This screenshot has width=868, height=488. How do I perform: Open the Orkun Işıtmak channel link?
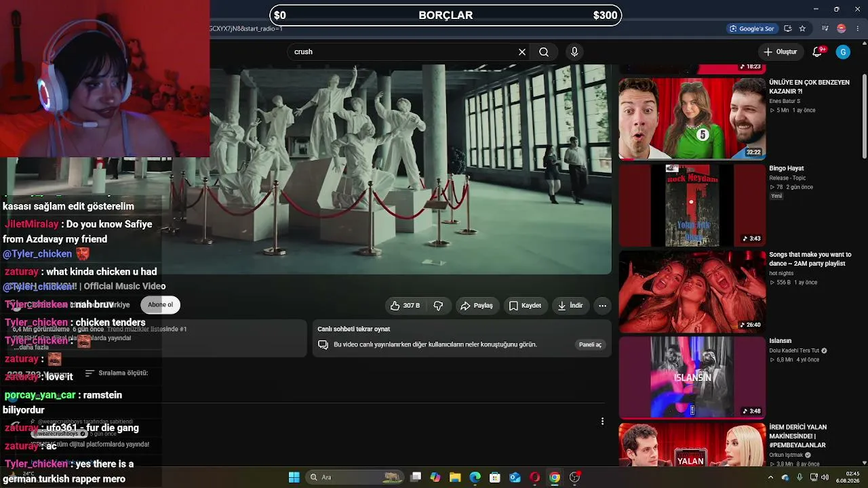(x=787, y=455)
